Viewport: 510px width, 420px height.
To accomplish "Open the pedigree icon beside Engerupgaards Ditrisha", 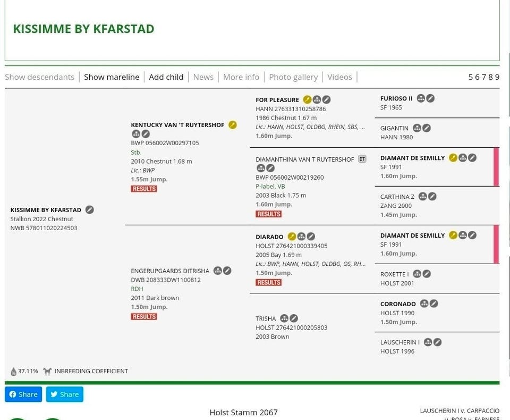I will point(218,271).
